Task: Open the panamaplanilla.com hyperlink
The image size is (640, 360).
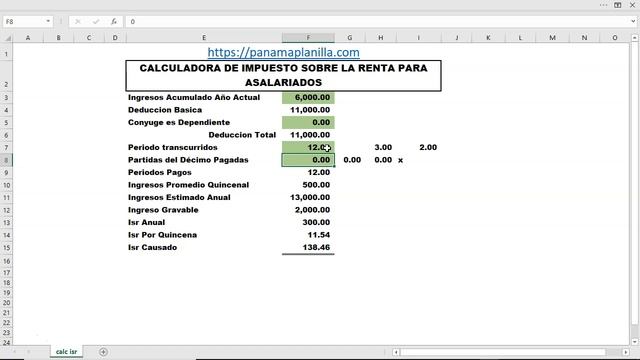Action: tap(283, 52)
